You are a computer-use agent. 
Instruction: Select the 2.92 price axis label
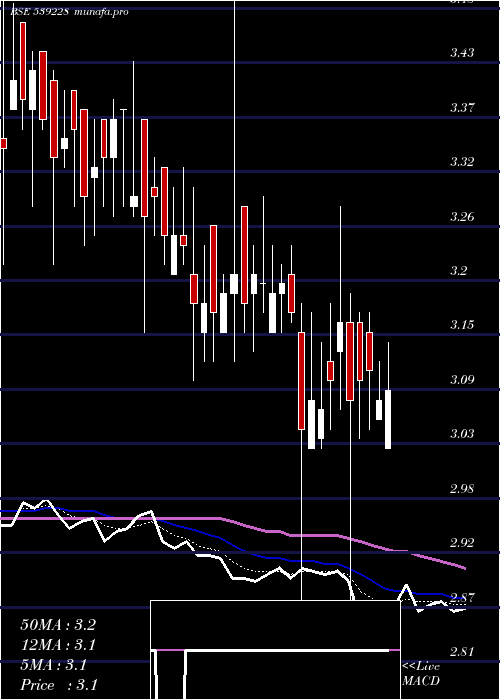tap(462, 543)
